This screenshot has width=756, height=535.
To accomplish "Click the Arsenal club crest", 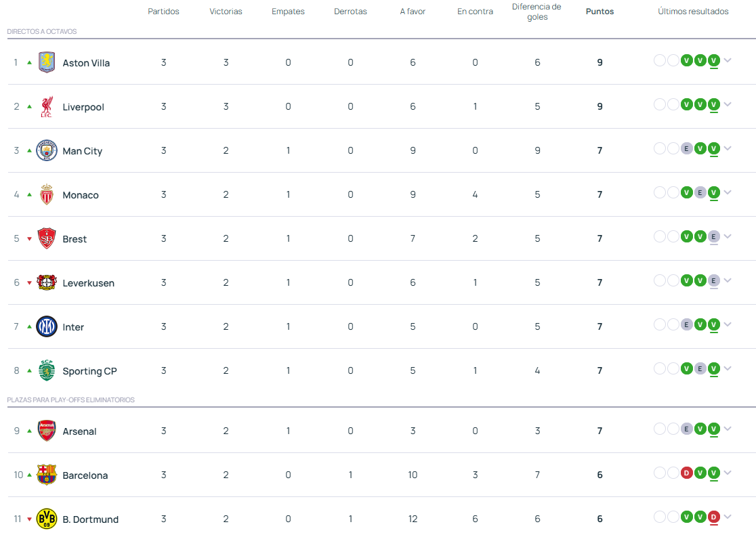I will tap(47, 431).
